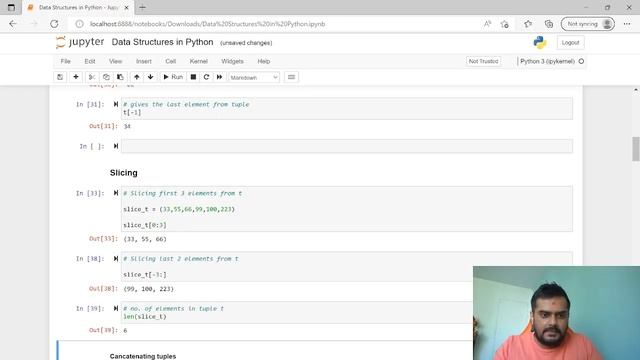Click inside the empty code cell
The width and height of the screenshot is (640, 360).
click(347, 146)
